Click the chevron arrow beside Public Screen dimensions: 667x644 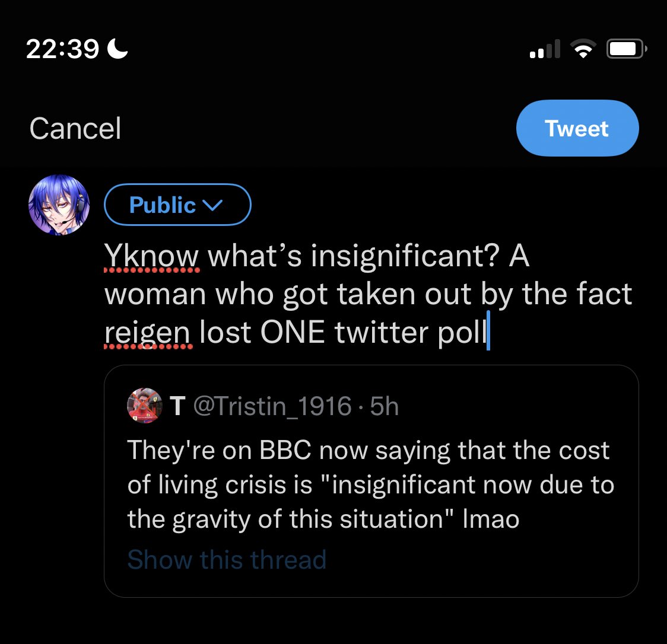212,205
